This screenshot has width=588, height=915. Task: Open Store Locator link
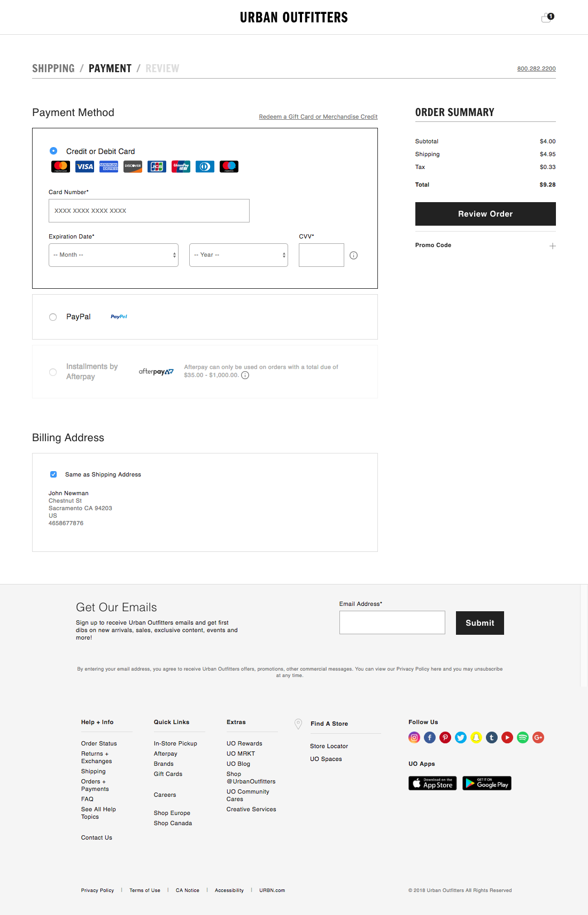(329, 746)
